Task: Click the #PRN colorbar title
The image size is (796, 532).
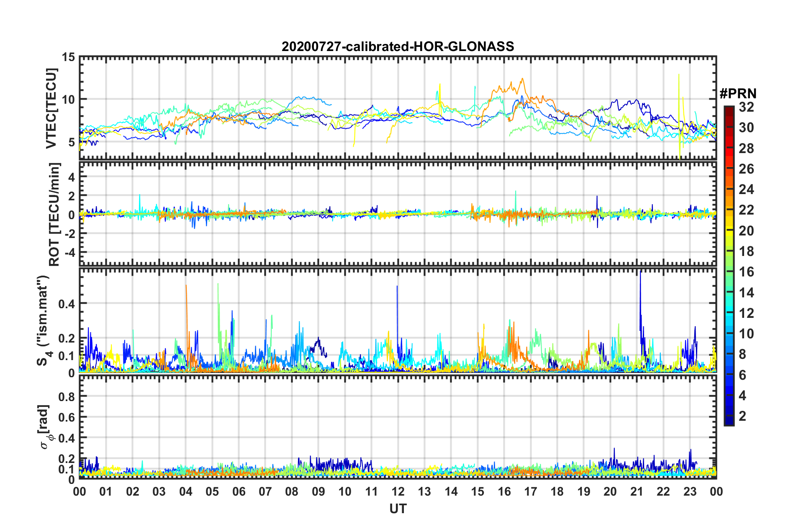Action: pos(738,94)
